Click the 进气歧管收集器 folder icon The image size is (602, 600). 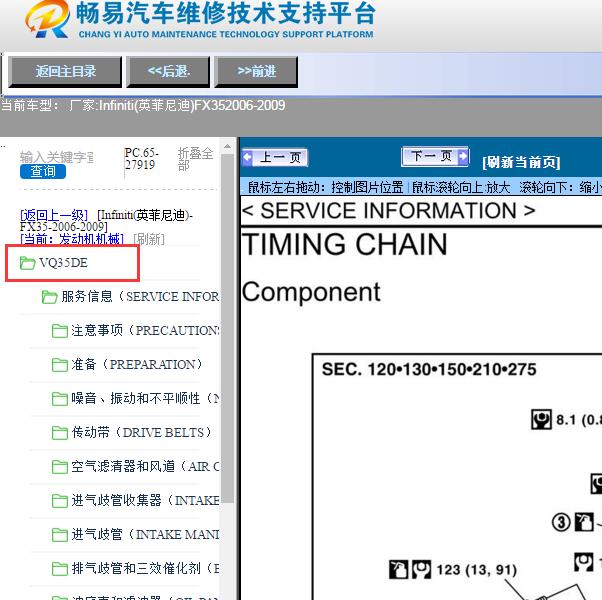[60, 501]
